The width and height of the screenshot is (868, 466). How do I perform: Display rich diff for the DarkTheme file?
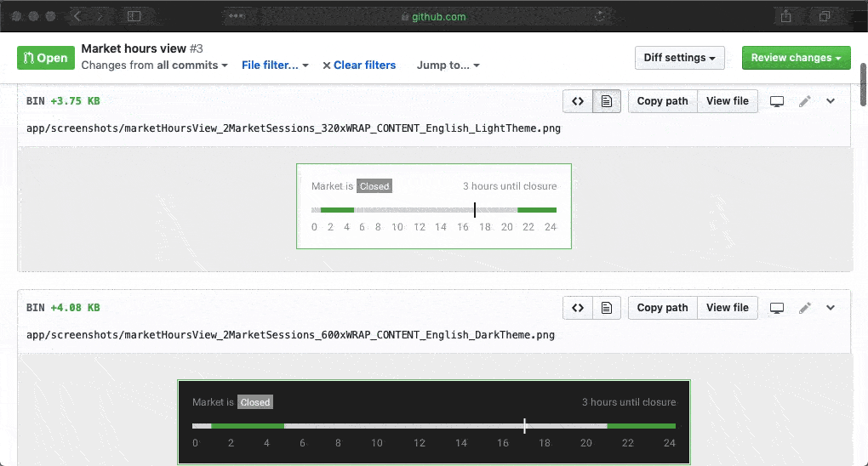[x=607, y=308]
